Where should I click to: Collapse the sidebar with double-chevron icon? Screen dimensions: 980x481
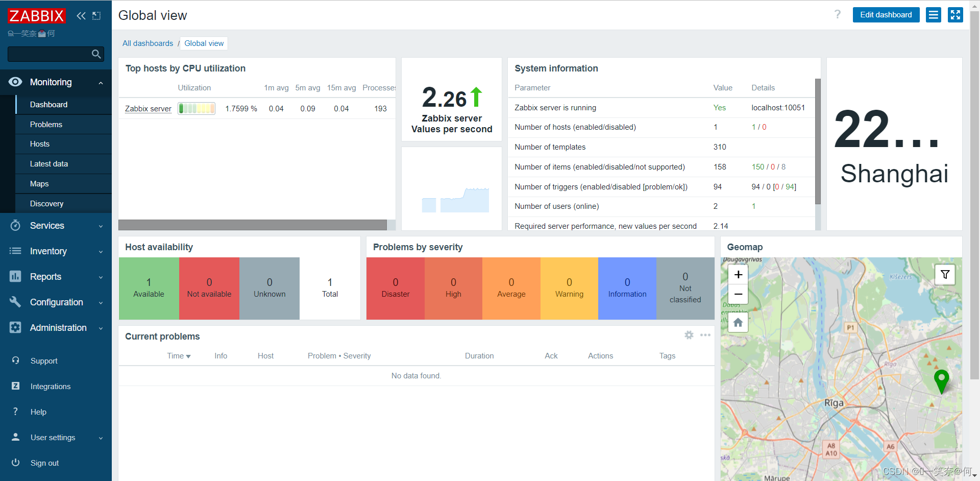(x=81, y=16)
